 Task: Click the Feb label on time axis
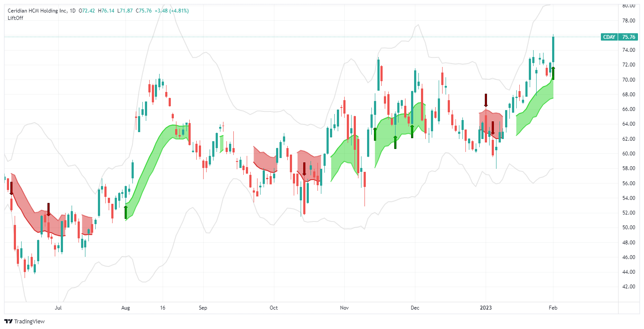pyautogui.click(x=553, y=308)
